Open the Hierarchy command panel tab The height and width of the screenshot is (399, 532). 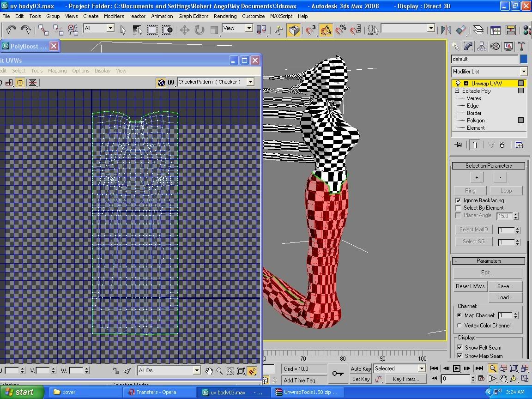click(x=482, y=46)
